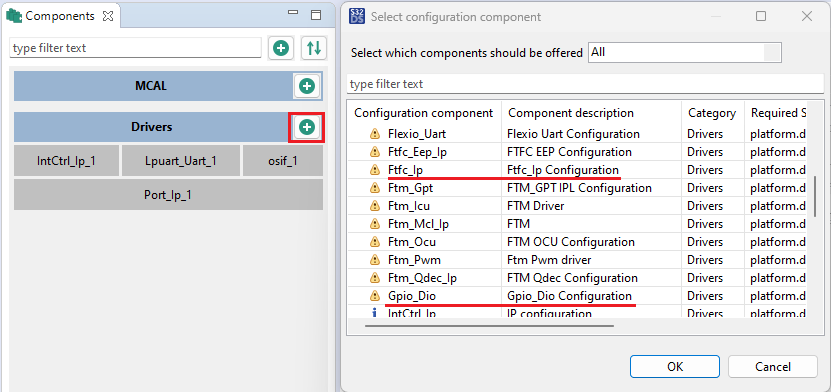Image resolution: width=831 pixels, height=392 pixels.
Task: Add a new component to Drivers
Action: click(307, 127)
